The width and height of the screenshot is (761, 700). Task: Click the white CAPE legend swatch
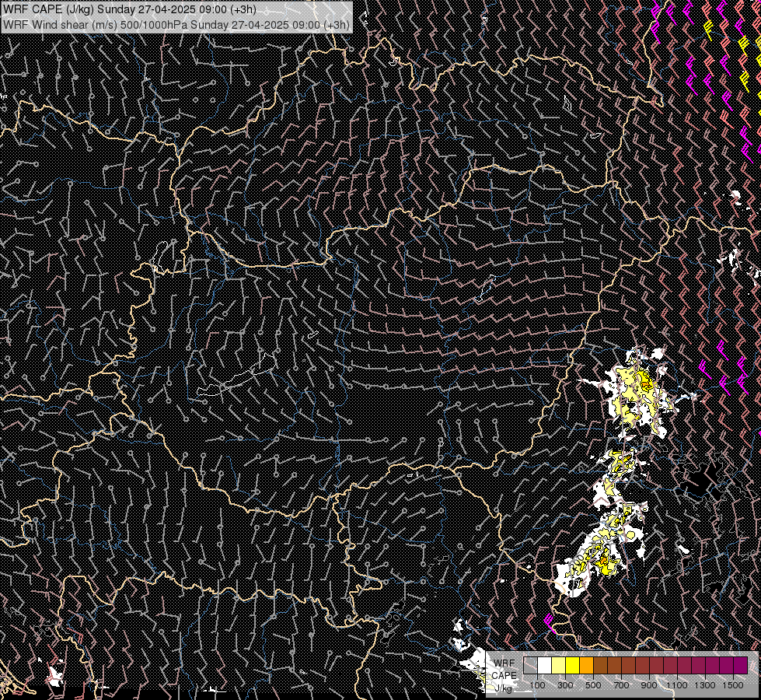pos(545,665)
